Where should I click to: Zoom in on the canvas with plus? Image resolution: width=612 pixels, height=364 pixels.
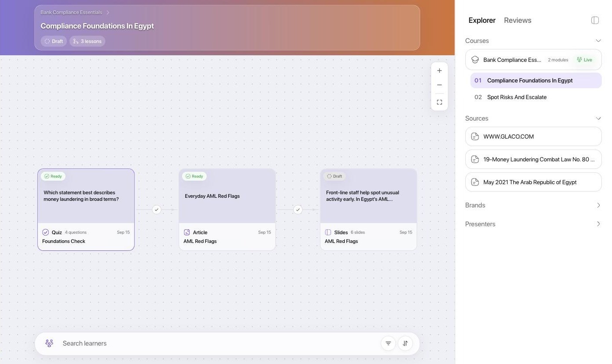pos(439,71)
